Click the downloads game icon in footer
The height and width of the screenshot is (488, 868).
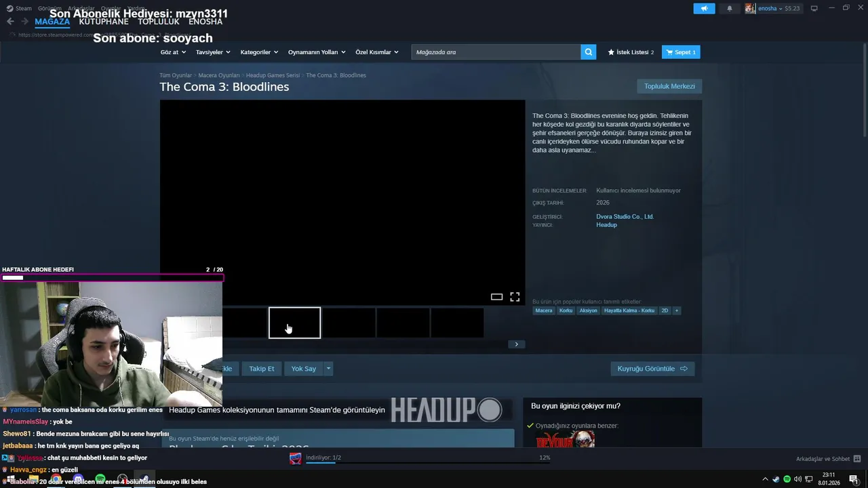click(x=296, y=459)
